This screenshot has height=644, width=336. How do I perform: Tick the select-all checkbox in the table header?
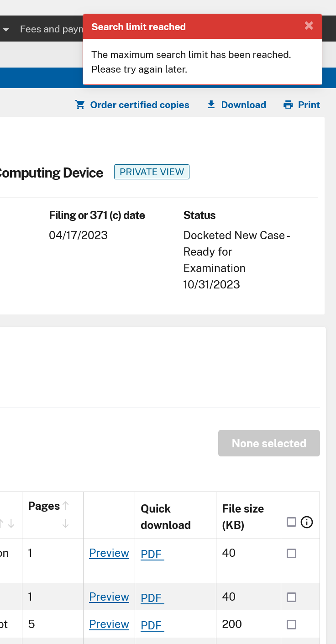(291, 522)
